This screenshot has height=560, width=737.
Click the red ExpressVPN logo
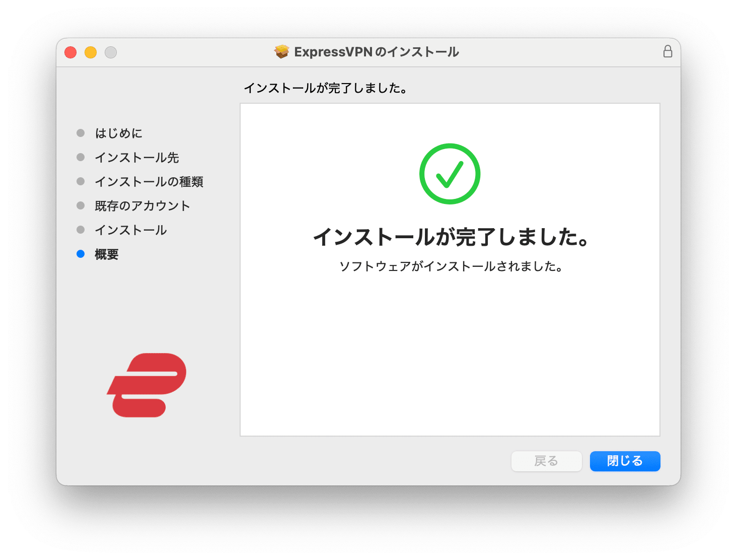[146, 385]
